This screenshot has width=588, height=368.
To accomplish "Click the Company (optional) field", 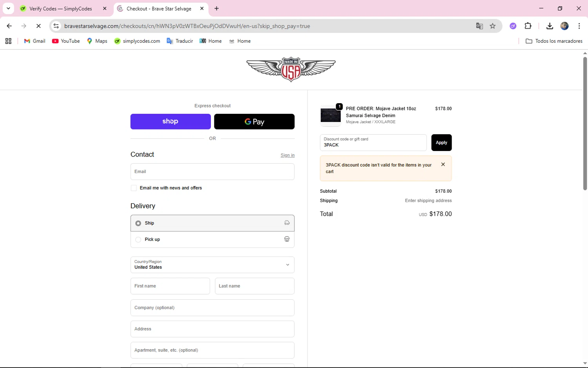I will click(212, 308).
